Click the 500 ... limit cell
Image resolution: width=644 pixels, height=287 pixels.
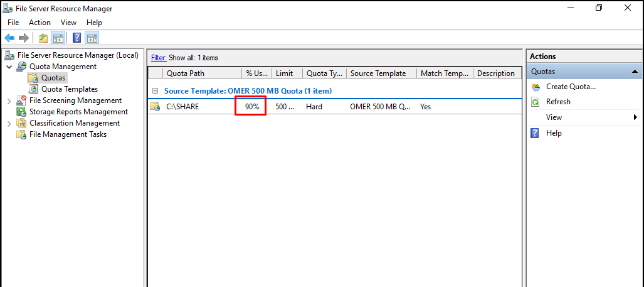[x=285, y=107]
